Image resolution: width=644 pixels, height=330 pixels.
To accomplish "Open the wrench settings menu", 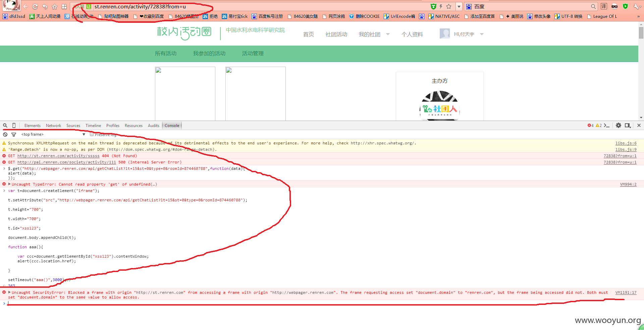I will coord(636,6).
